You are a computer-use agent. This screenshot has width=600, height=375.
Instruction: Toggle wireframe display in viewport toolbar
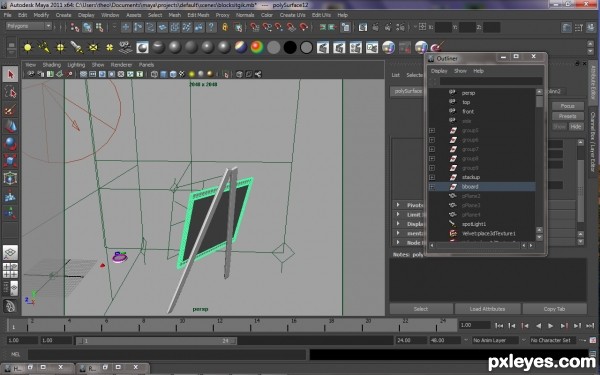154,74
